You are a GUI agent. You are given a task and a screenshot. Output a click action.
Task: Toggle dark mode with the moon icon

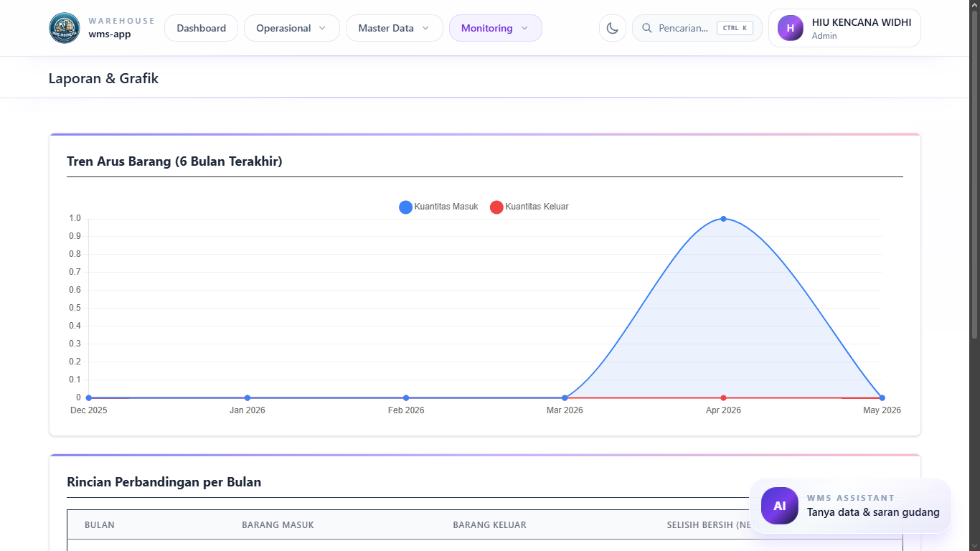613,28
